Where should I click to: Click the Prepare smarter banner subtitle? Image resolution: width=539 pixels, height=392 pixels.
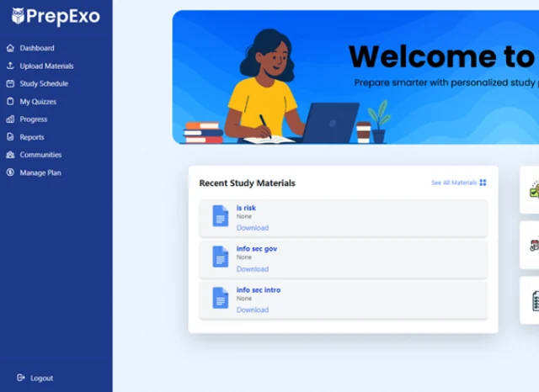[446, 82]
